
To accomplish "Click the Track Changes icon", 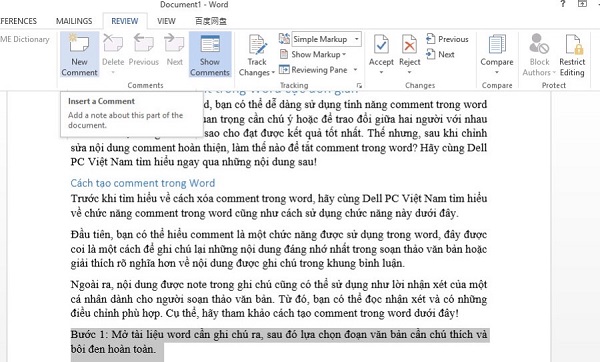I will pos(257,45).
